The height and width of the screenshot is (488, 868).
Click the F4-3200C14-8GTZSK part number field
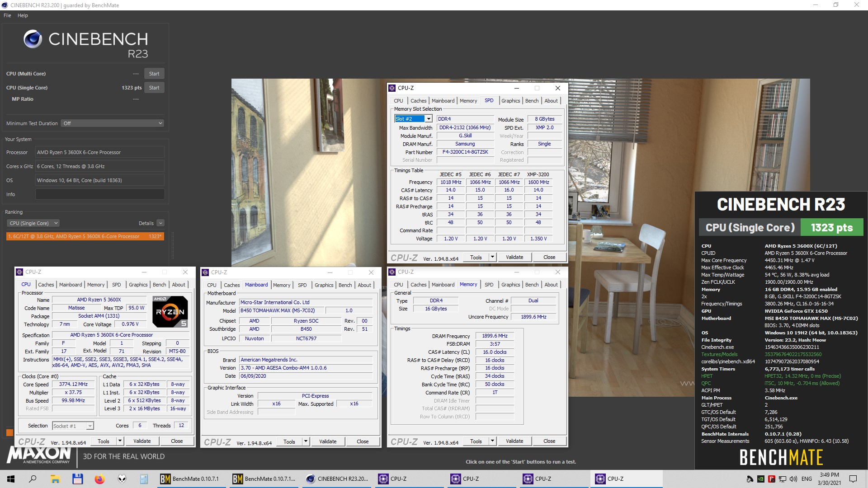pyautogui.click(x=465, y=152)
